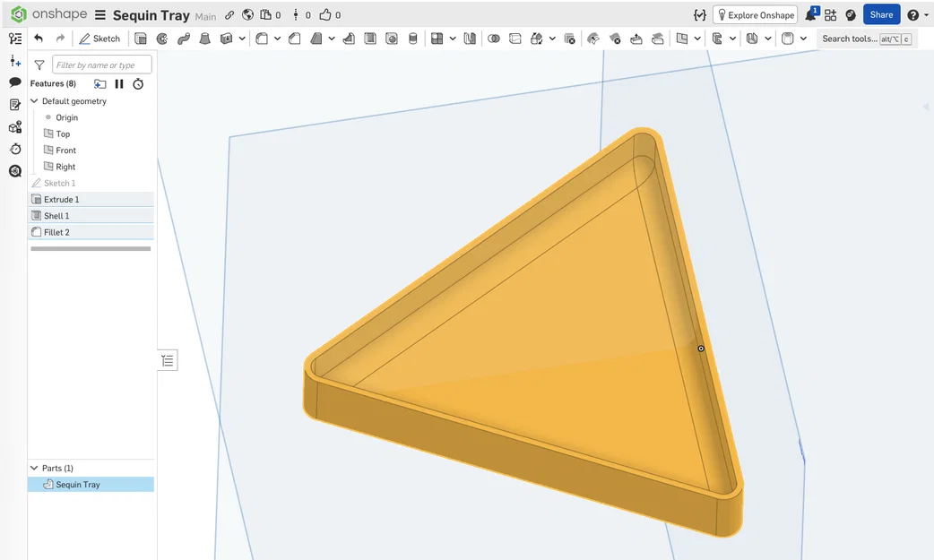Select the Linear pattern tool
The height and width of the screenshot is (560, 934).
pyautogui.click(x=437, y=39)
